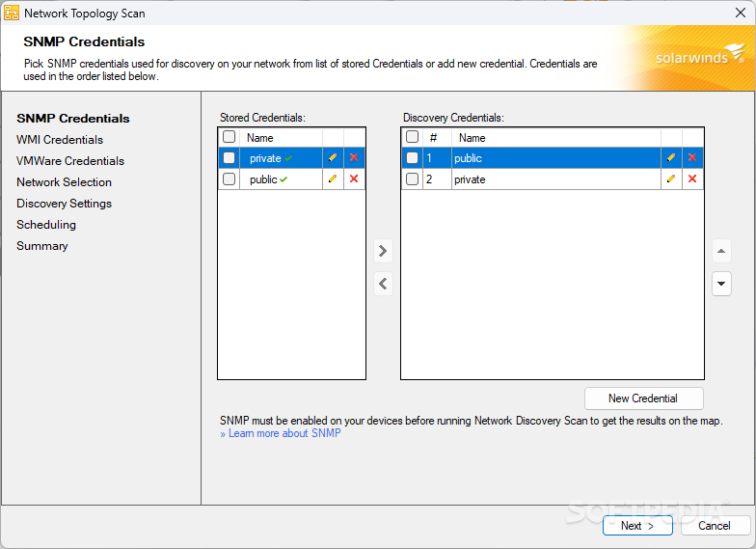Open Network Selection step in sidebar
756x549 pixels.
[64, 182]
